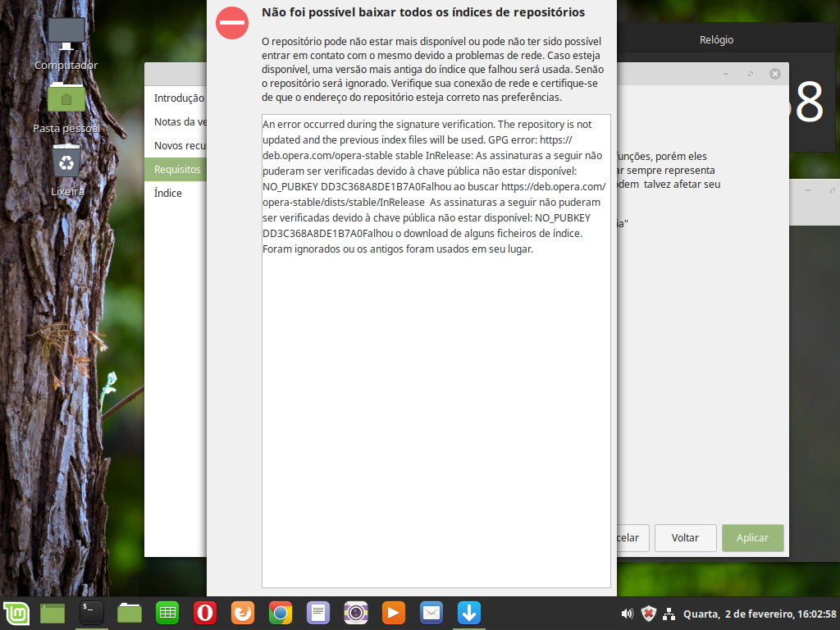This screenshot has height=630, width=840.
Task: Launch the terminal from the taskbar
Action: (x=91, y=613)
